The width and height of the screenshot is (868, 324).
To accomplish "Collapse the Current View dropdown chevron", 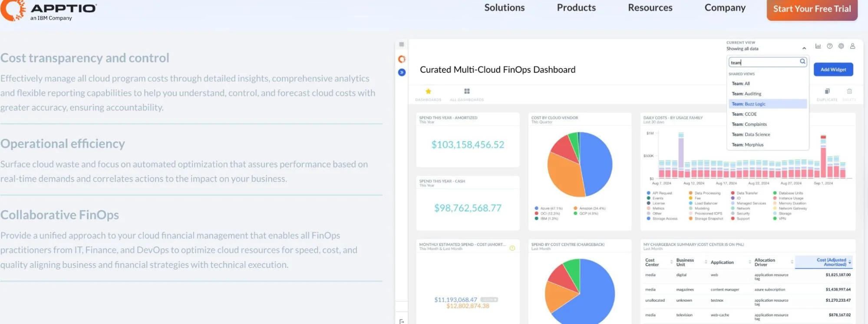I will coord(804,48).
